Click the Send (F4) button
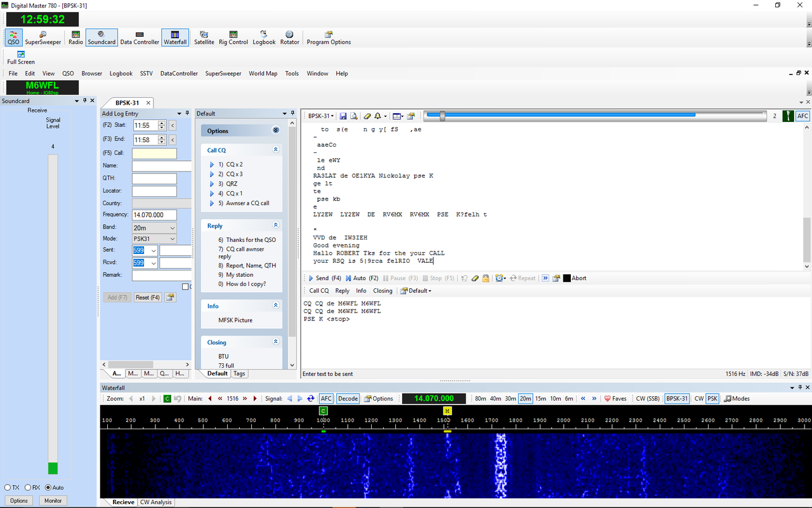Viewport: 812px width, 508px height. pyautogui.click(x=325, y=278)
